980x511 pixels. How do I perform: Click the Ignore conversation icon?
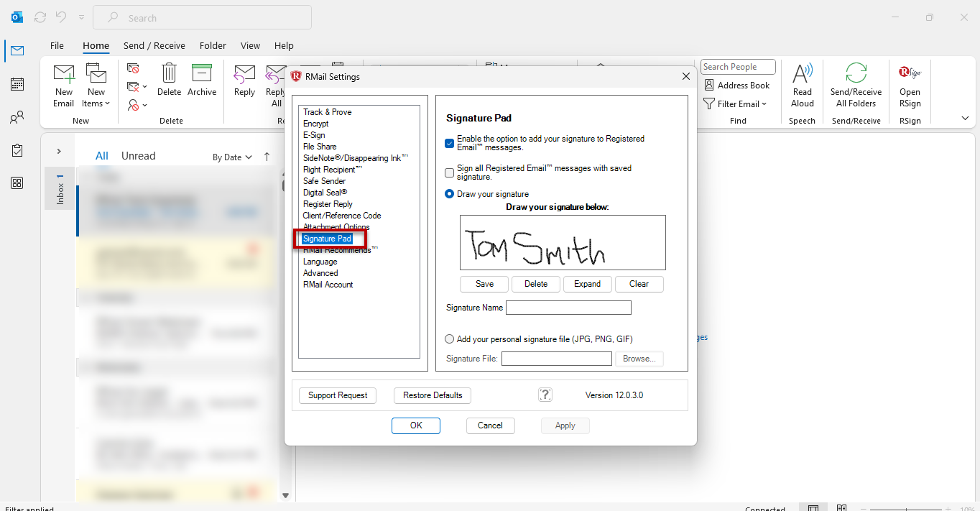133,68
